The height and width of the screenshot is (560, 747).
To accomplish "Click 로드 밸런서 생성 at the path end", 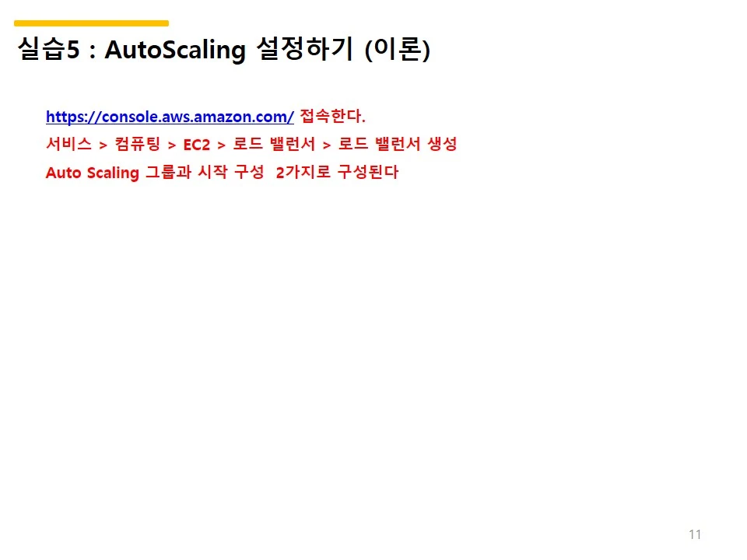I will point(398,144).
